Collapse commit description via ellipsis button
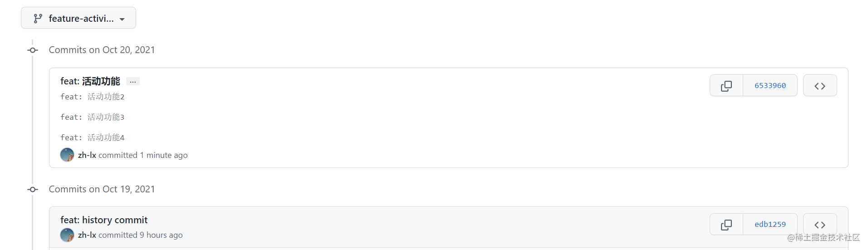The image size is (868, 250). 133,82
